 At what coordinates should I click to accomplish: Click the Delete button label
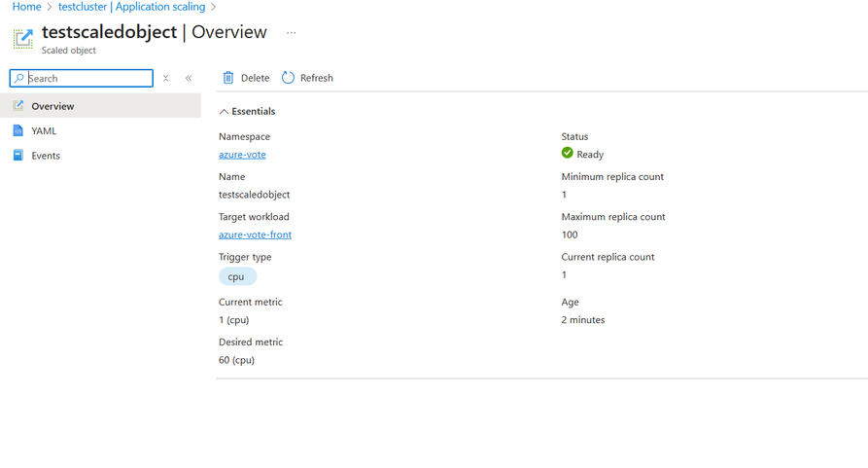(256, 78)
